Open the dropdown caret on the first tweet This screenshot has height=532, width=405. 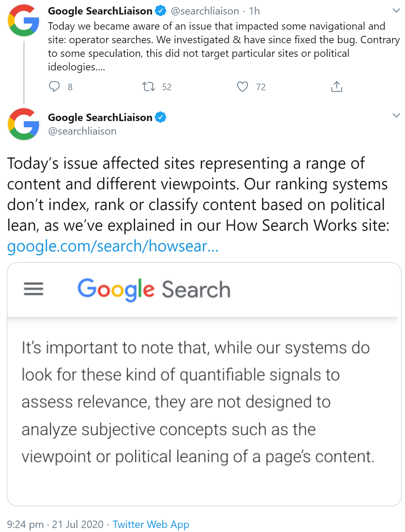coord(396,10)
